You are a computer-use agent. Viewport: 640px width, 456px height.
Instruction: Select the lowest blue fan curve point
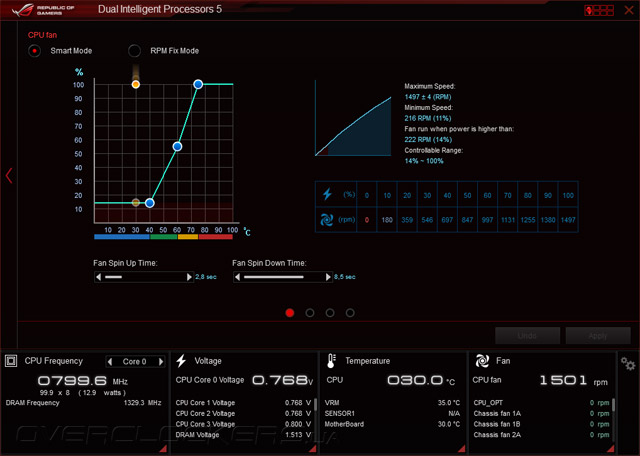click(150, 203)
